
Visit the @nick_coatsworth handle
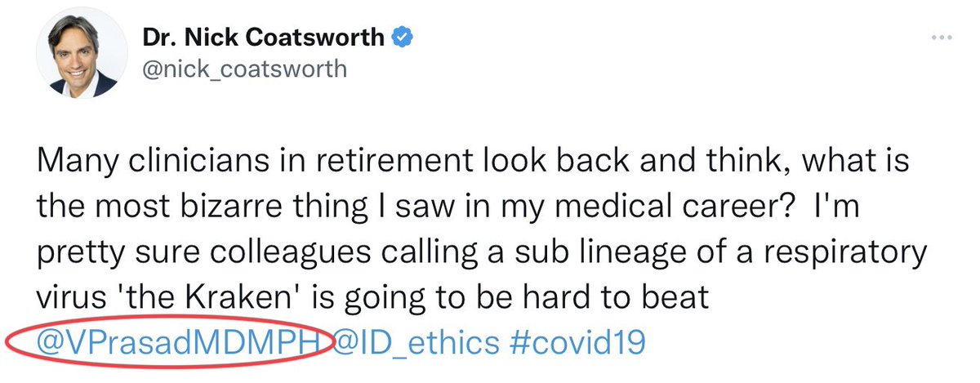click(244, 69)
